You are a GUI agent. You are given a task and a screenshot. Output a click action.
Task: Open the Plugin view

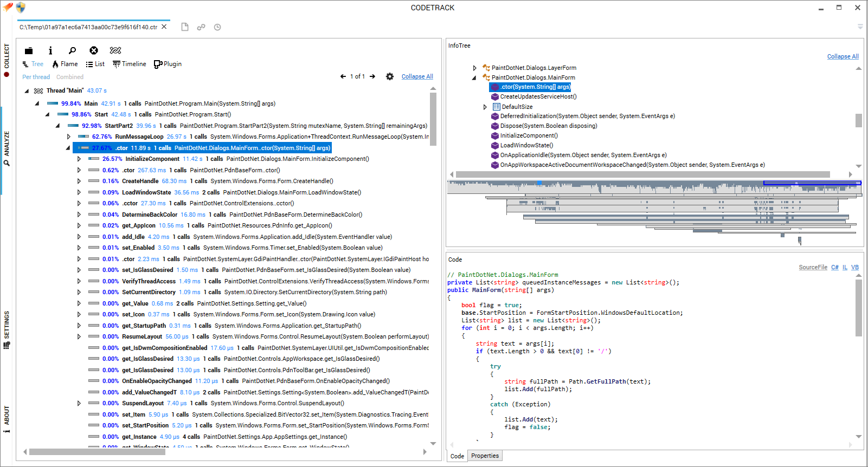(x=168, y=64)
